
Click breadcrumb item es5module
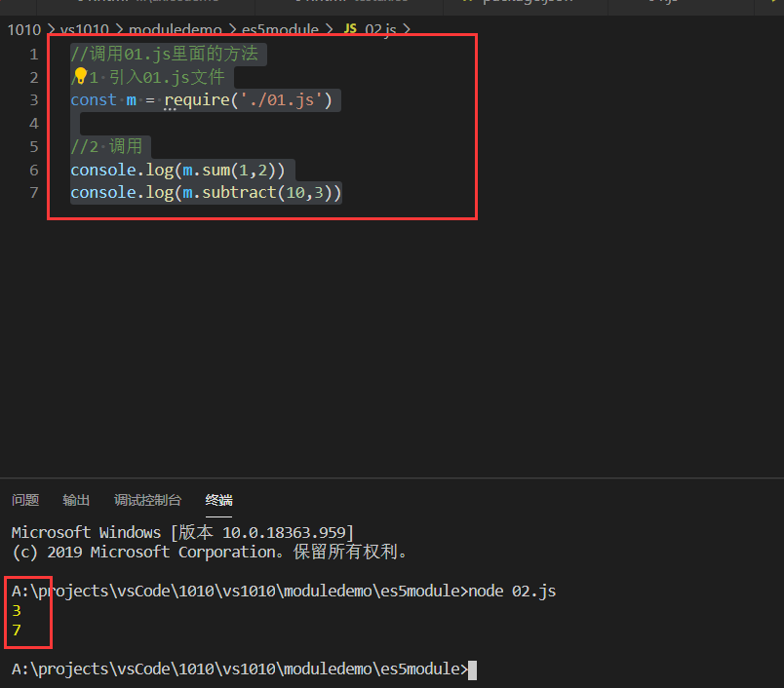280,30
